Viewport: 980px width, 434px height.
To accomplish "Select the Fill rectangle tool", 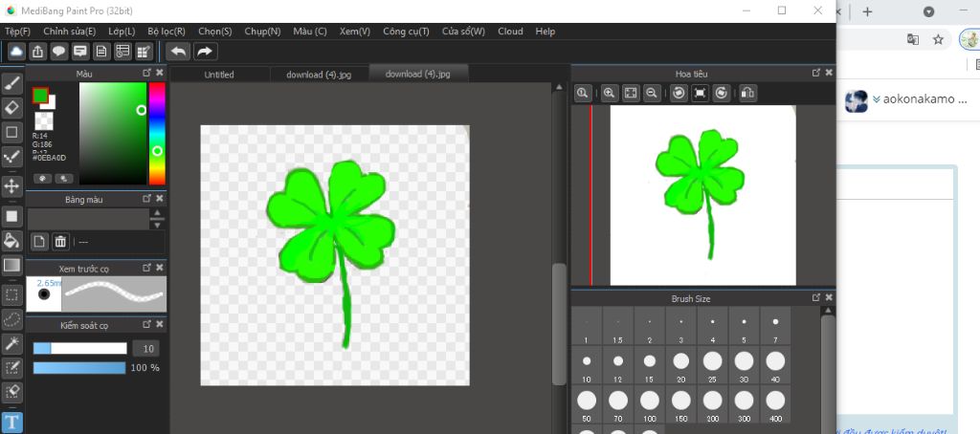I will 11,216.
